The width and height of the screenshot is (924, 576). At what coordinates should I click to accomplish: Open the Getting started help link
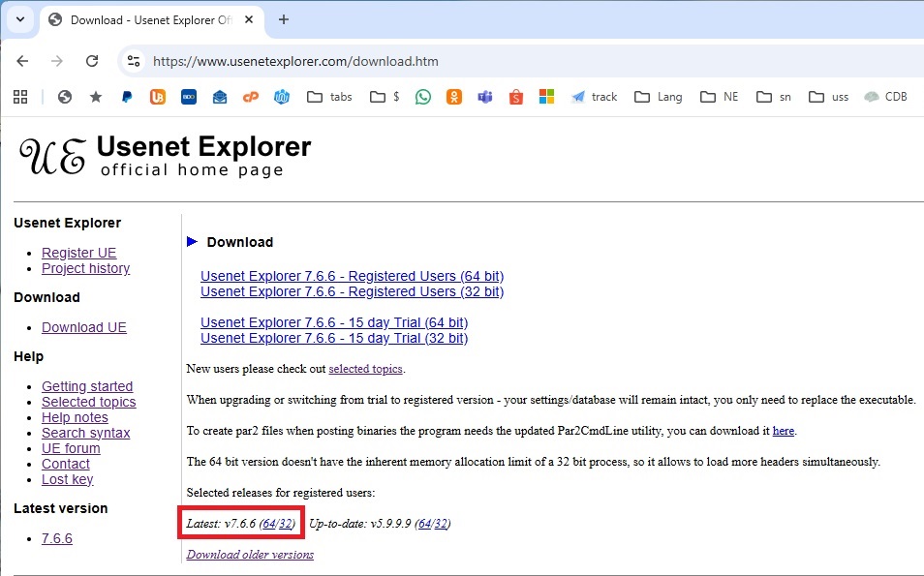[87, 386]
